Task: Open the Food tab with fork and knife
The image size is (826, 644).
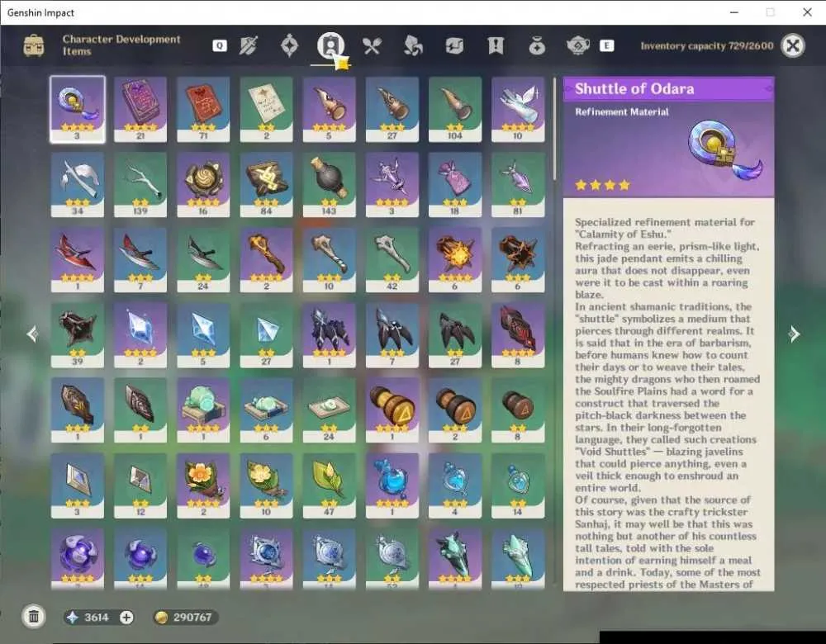Action: tap(372, 46)
